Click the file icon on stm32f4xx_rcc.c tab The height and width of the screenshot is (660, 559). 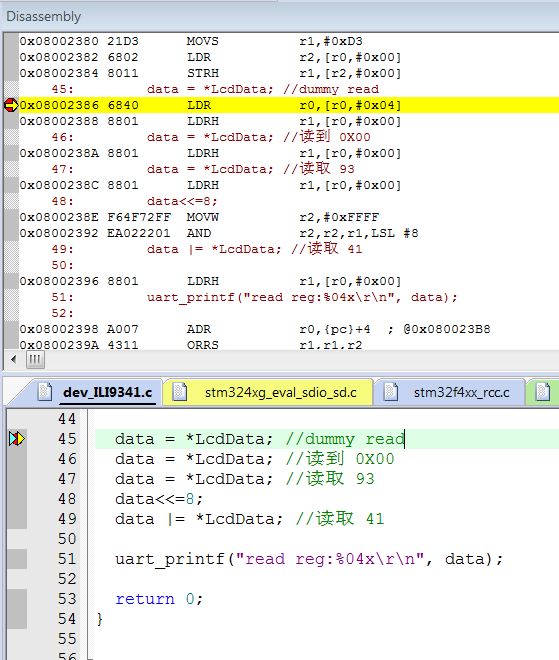tap(391, 392)
